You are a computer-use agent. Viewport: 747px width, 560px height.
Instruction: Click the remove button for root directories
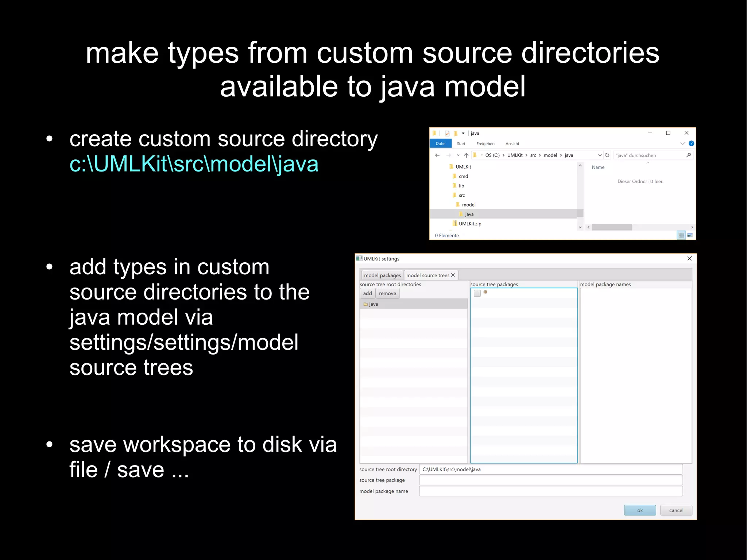coord(387,293)
